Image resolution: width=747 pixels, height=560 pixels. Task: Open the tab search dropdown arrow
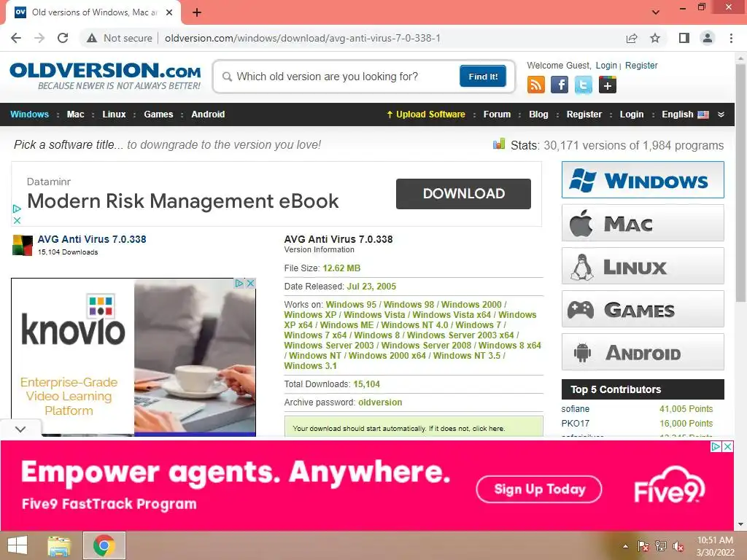point(656,12)
